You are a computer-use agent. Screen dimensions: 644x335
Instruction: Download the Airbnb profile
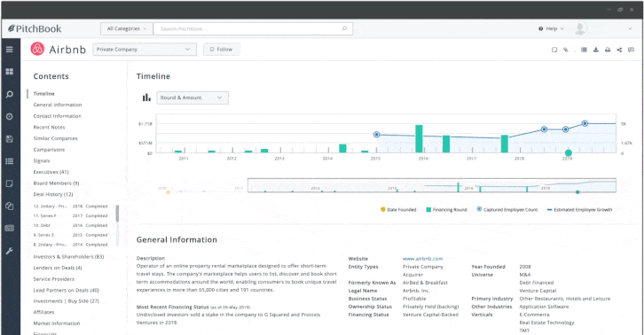pyautogui.click(x=595, y=50)
